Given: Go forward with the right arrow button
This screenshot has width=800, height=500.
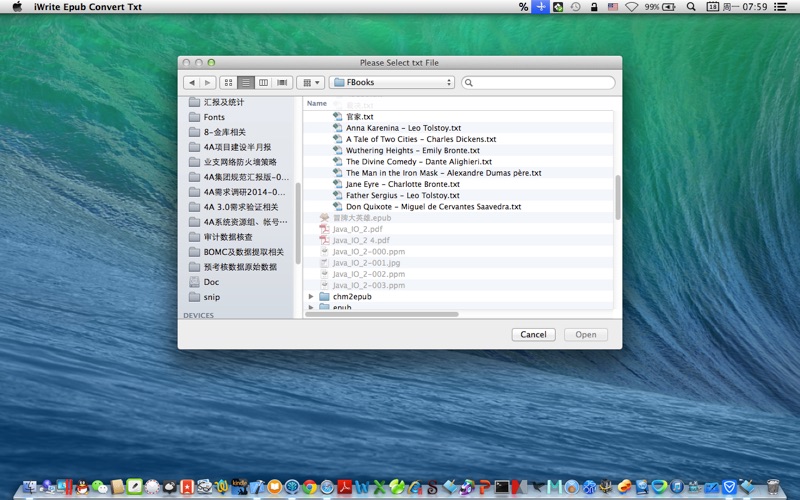Looking at the screenshot, I should [207, 83].
